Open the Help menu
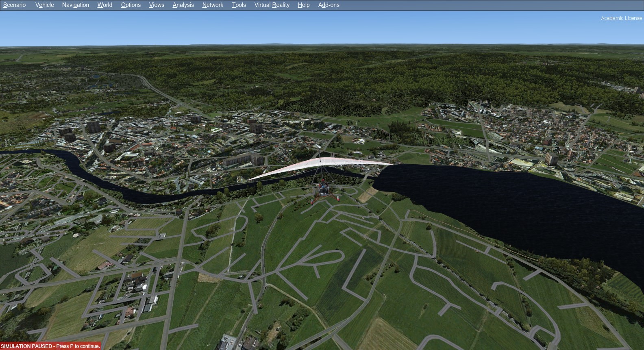Screen dimensions: 644x350 point(304,5)
